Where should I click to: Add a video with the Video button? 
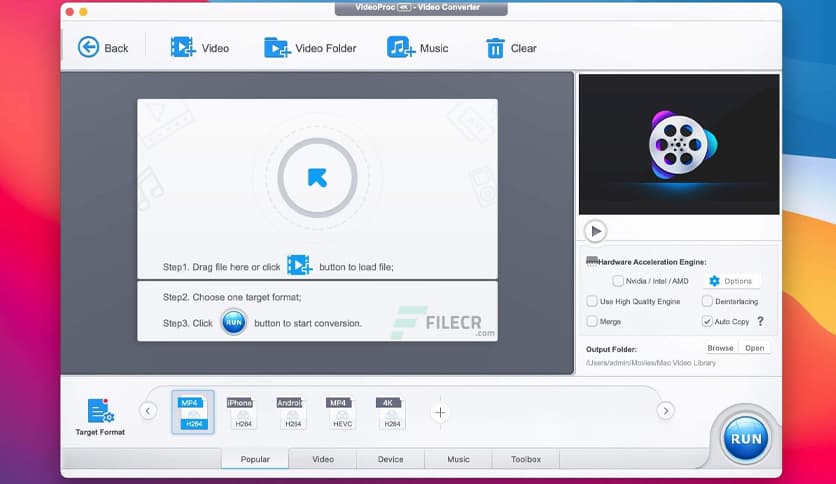pos(199,47)
